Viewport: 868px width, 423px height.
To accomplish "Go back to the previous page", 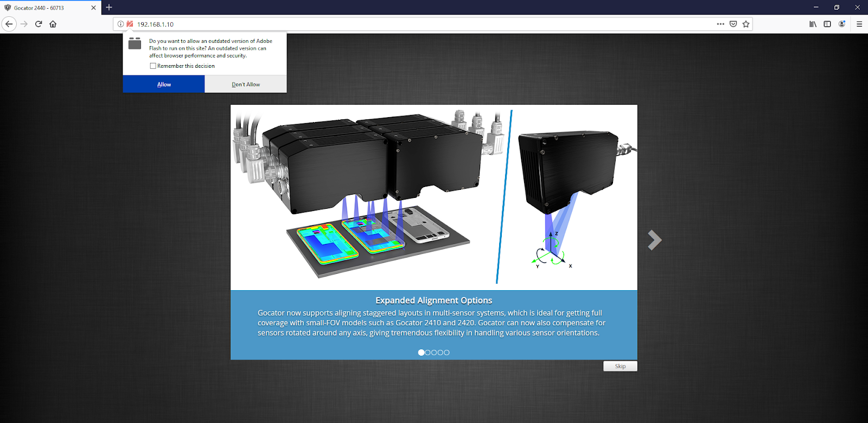I will click(9, 24).
